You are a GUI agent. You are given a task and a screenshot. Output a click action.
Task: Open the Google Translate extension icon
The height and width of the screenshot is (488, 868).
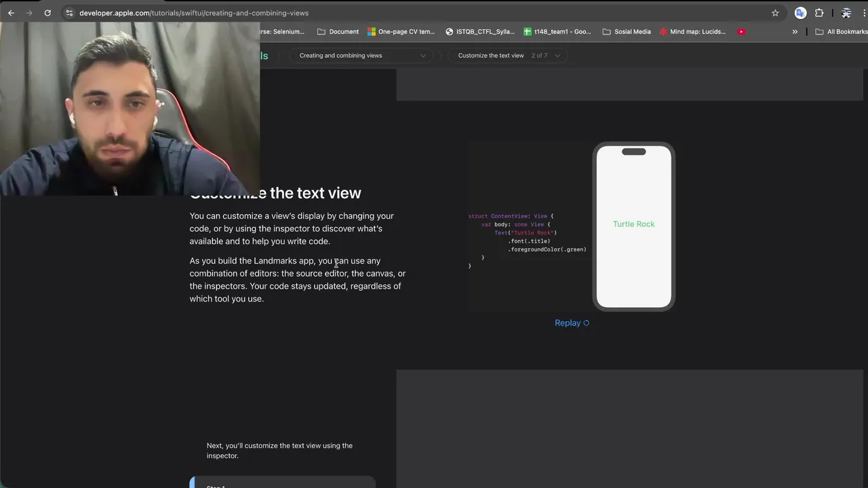click(800, 13)
